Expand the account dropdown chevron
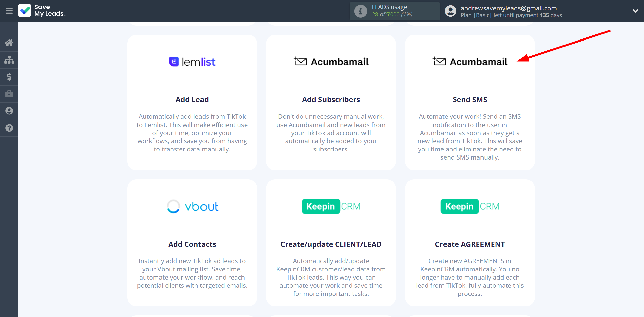 (635, 11)
